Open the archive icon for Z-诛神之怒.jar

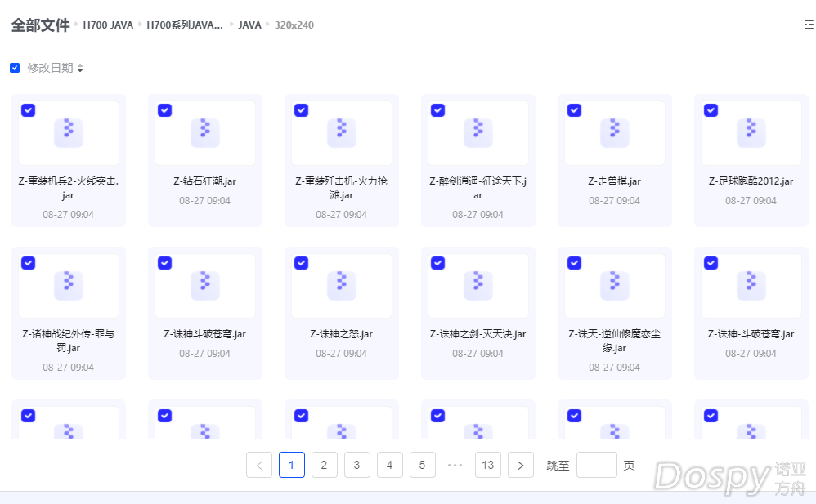tap(342, 286)
